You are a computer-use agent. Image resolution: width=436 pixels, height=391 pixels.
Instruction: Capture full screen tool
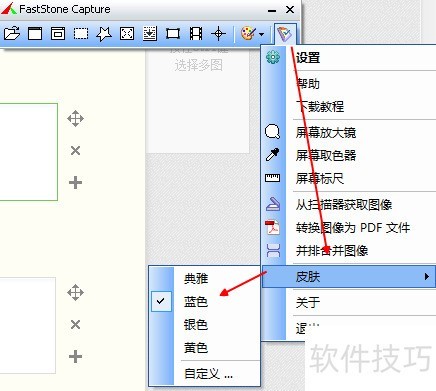tap(127, 34)
